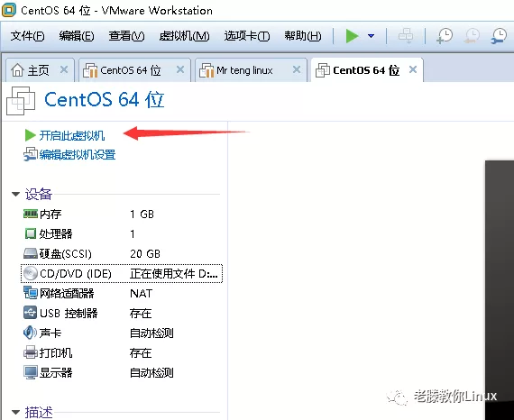Select the 处理器 device label
514x420 pixels.
click(x=56, y=233)
